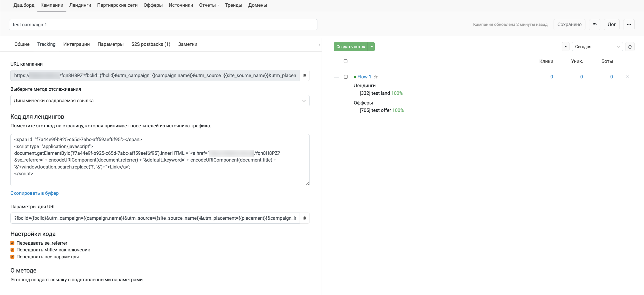Grab the code textarea resize handle
This screenshot has height=295, width=644.
click(307, 184)
